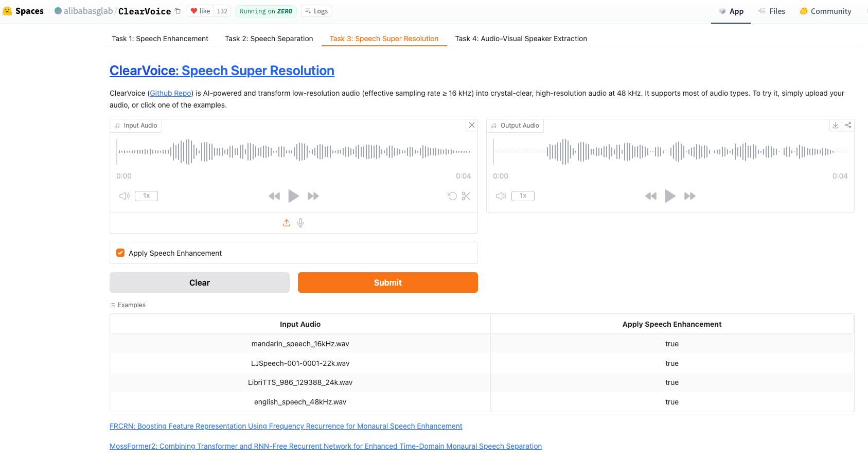Click the trim scissors icon on input audio

tap(466, 196)
